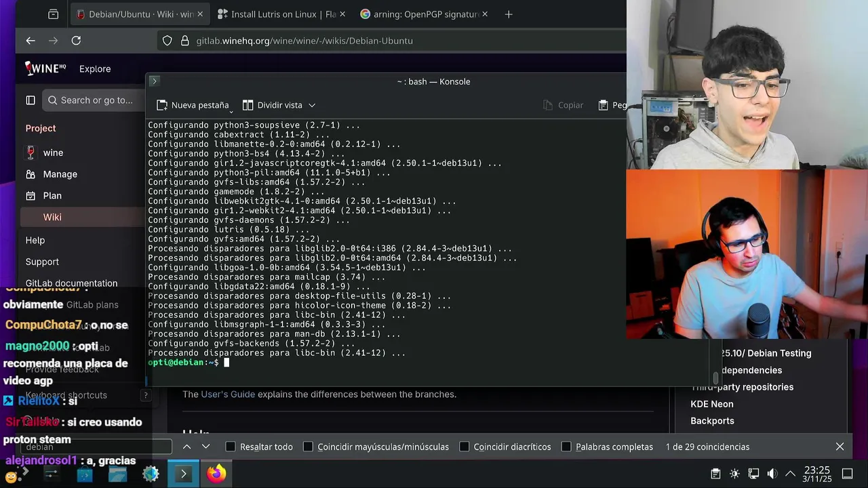Open Support in the GitLab sidebar
Screen dimensions: 868x488
click(42, 262)
